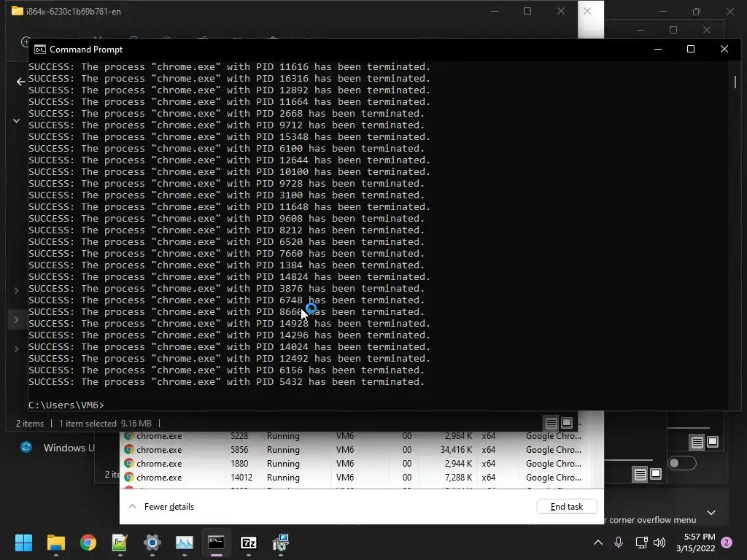This screenshot has width=747, height=560.
Task: Click the Google Chro... description for PID 5228
Action: pyautogui.click(x=554, y=436)
